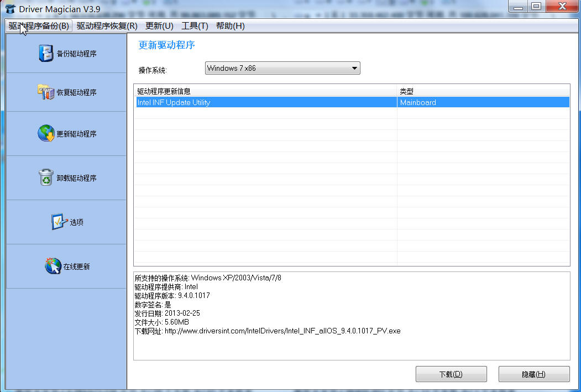Select 恢复驱动程序 label in sidebar
581x392 pixels.
coord(76,92)
